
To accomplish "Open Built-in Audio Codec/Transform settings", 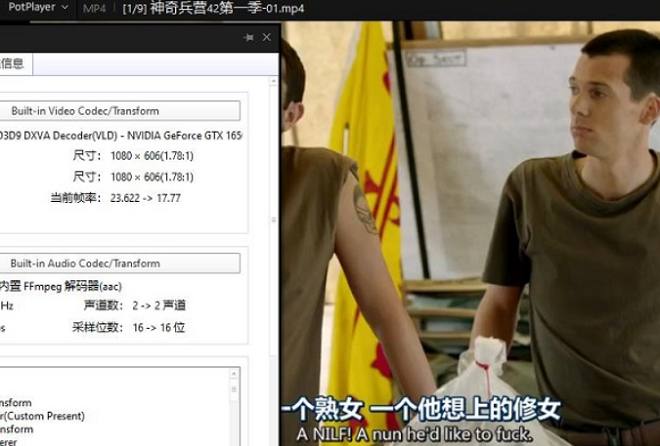I will pos(120,263).
